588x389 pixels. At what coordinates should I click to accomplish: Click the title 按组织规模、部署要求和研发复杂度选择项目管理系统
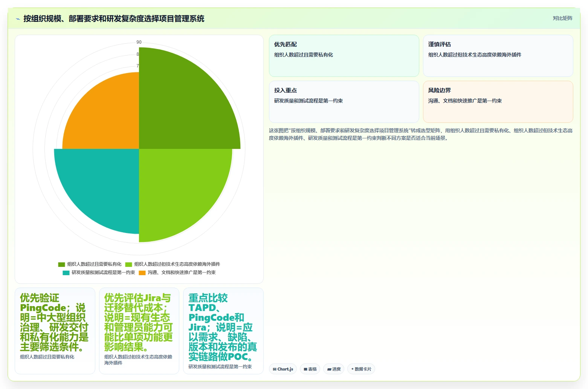point(114,18)
